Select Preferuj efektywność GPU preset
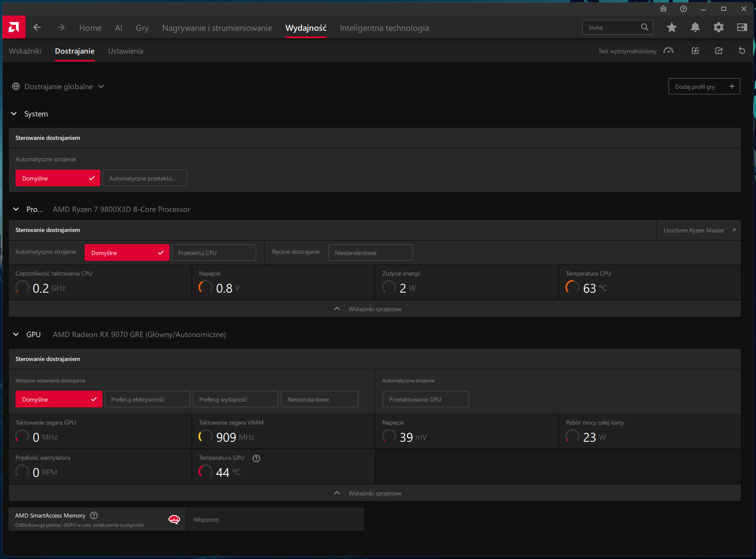Viewport: 756px width, 559px height. pos(147,399)
